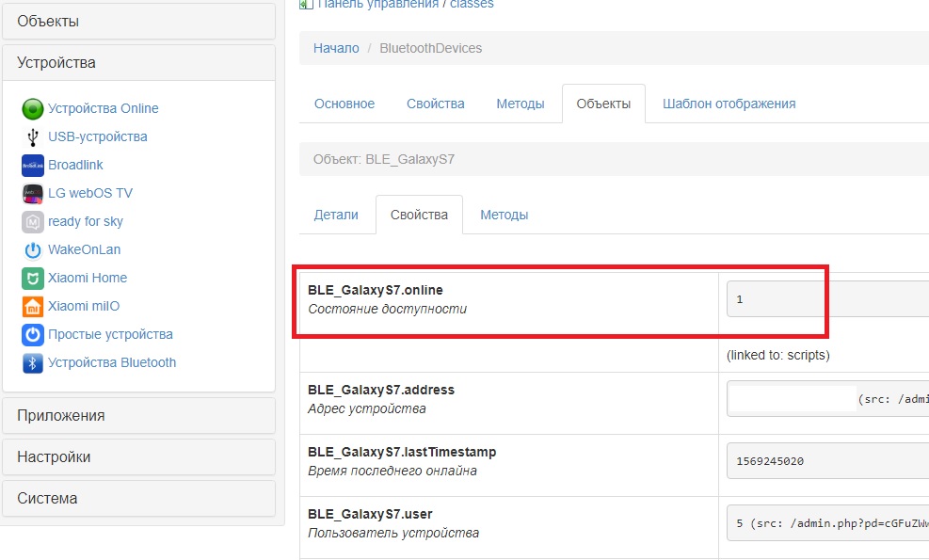
Task: Click the green Устройства Online icon
Action: 33,108
